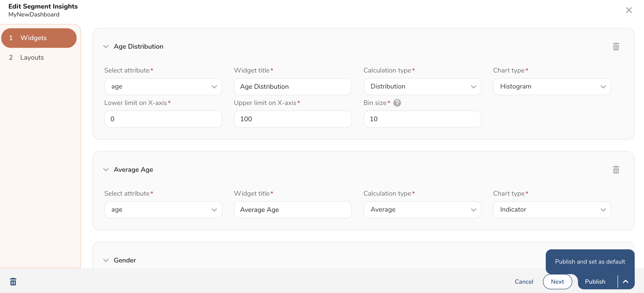Open the Indicator chart type dropdown
Viewport: 644px width, 293px height.
tap(552, 209)
